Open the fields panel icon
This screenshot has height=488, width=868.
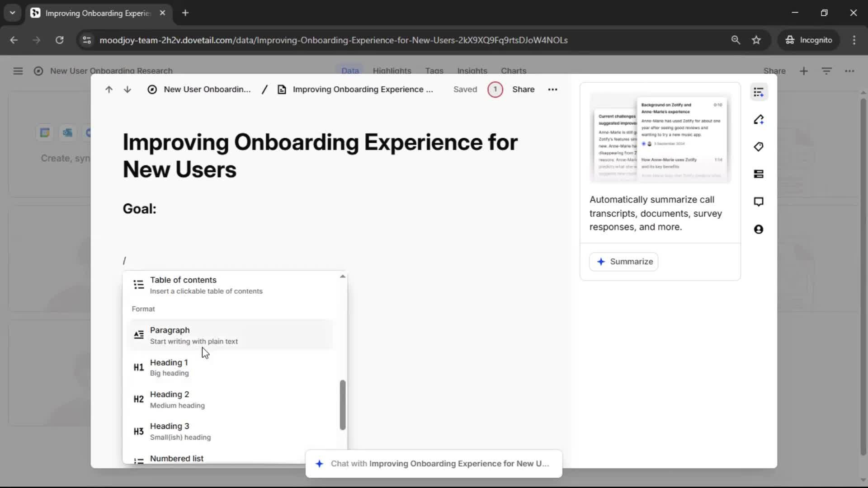(x=759, y=174)
